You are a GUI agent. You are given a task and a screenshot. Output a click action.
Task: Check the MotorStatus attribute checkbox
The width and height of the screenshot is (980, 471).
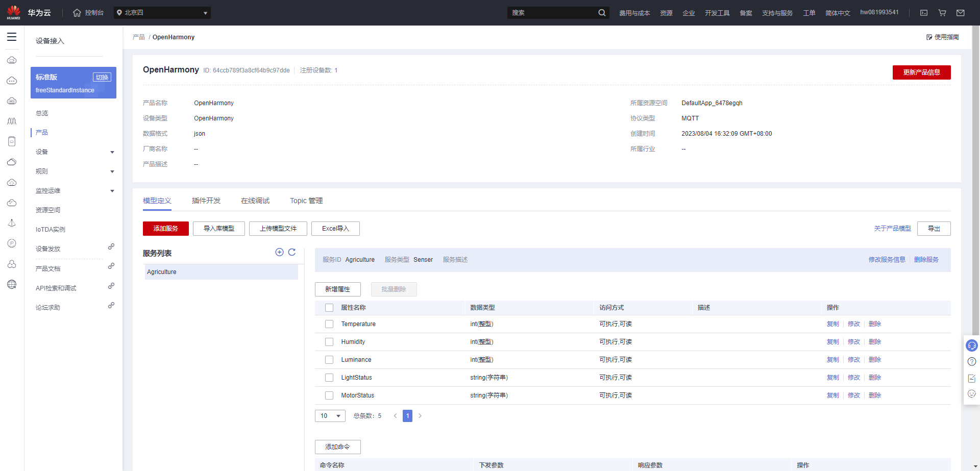329,395
